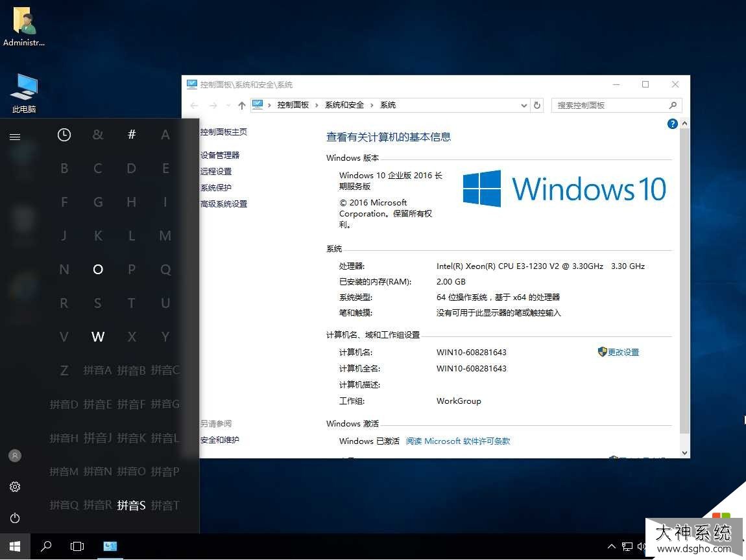Image resolution: width=746 pixels, height=560 pixels.
Task: Click the scroll up arrow in System window
Action: tap(684, 124)
